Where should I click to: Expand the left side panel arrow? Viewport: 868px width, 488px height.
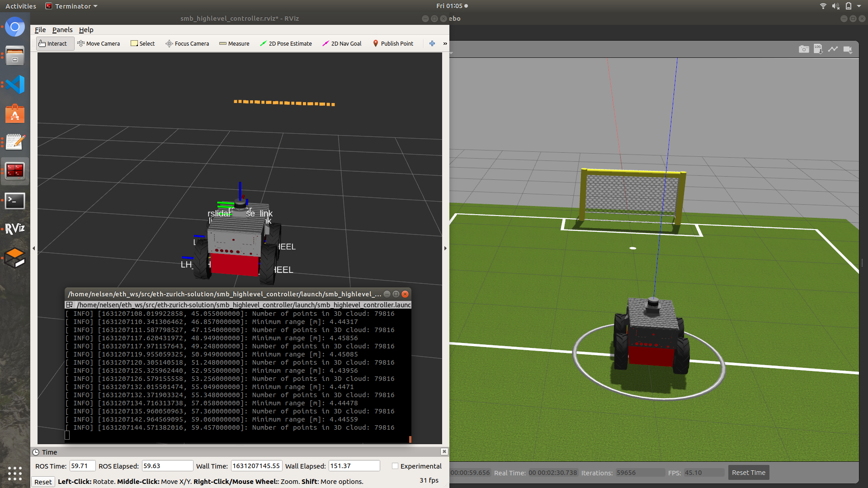pos(34,248)
